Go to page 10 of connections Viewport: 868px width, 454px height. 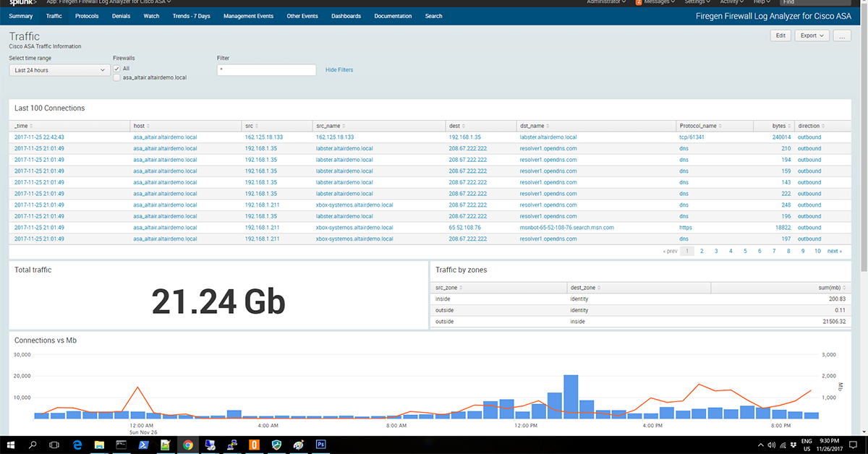click(x=817, y=251)
